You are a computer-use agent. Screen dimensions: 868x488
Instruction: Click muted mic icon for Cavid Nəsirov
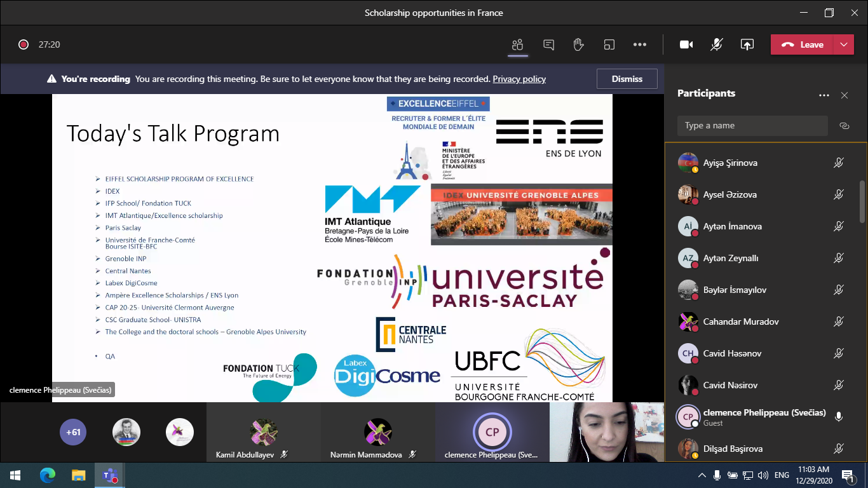(839, 385)
